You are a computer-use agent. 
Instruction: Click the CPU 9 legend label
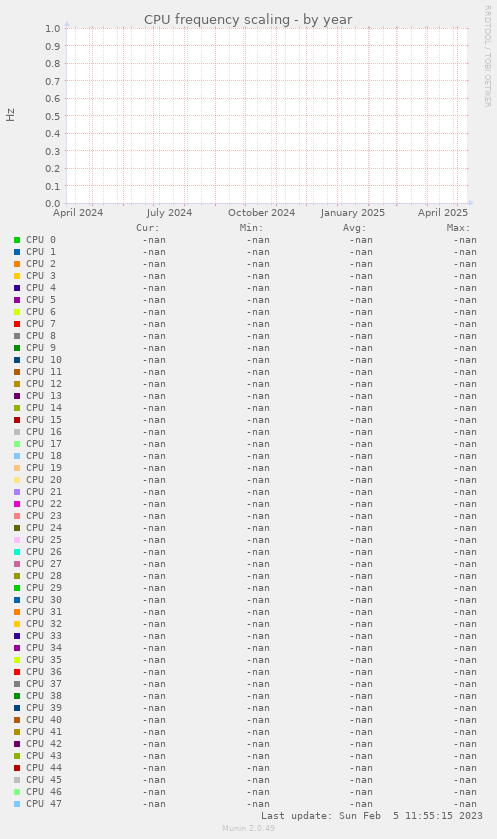tap(41, 348)
